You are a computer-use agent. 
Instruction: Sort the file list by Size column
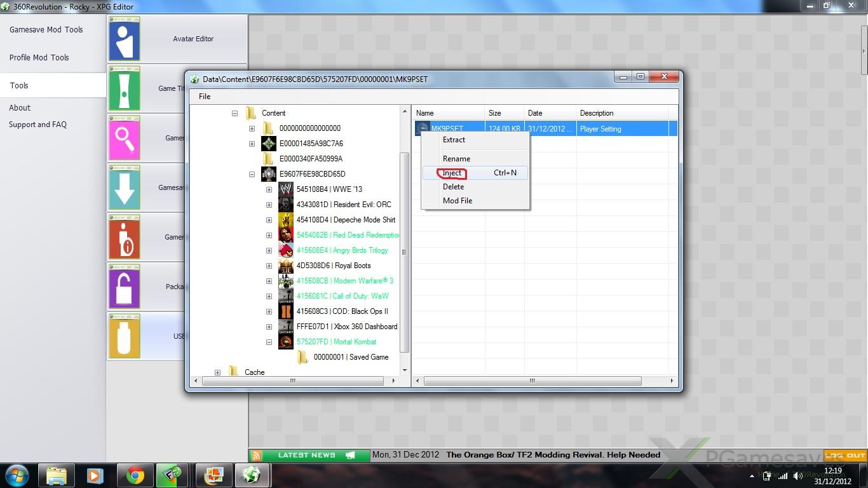(x=495, y=113)
